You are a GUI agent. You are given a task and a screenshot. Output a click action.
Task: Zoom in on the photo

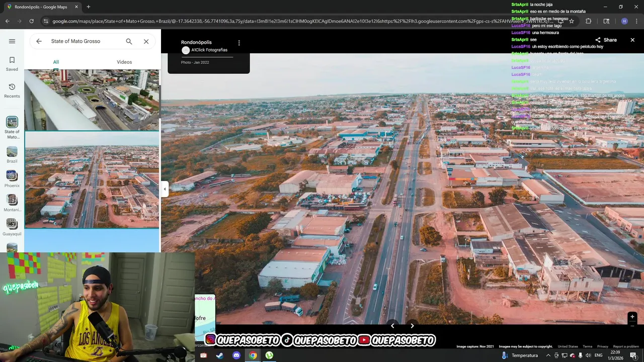click(x=632, y=317)
